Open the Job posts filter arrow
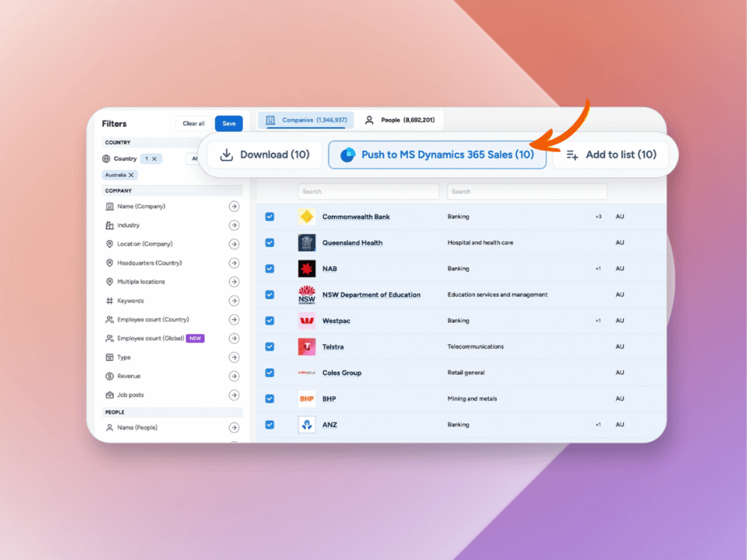 pos(233,395)
